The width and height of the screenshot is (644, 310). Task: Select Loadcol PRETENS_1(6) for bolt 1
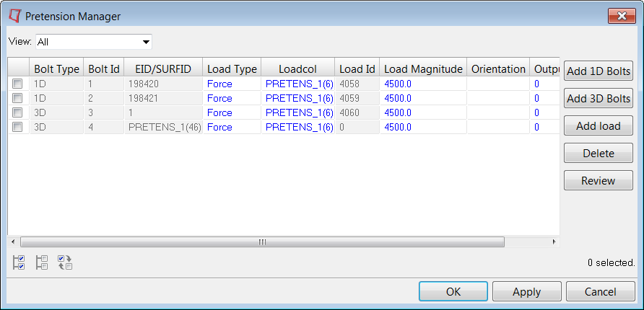point(299,84)
